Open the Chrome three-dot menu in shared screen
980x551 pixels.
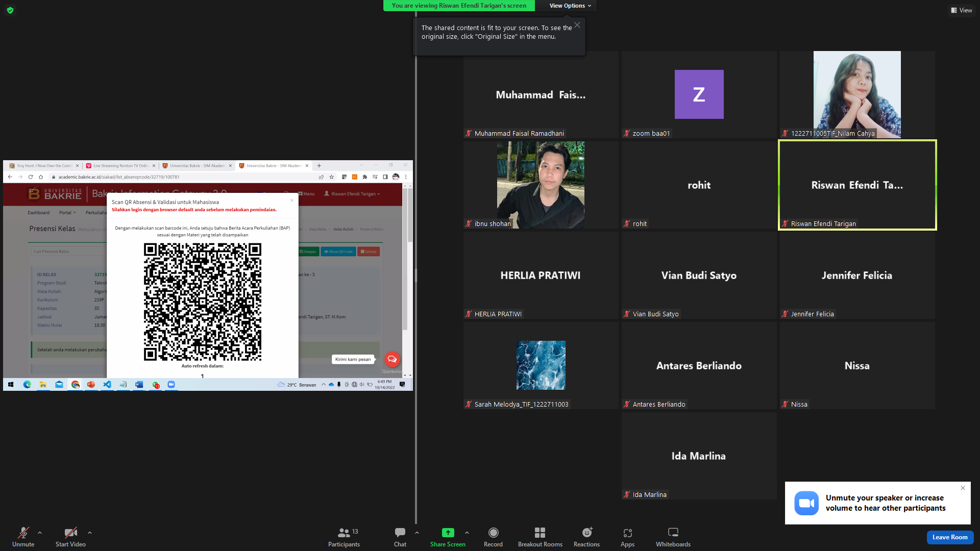coord(406,177)
